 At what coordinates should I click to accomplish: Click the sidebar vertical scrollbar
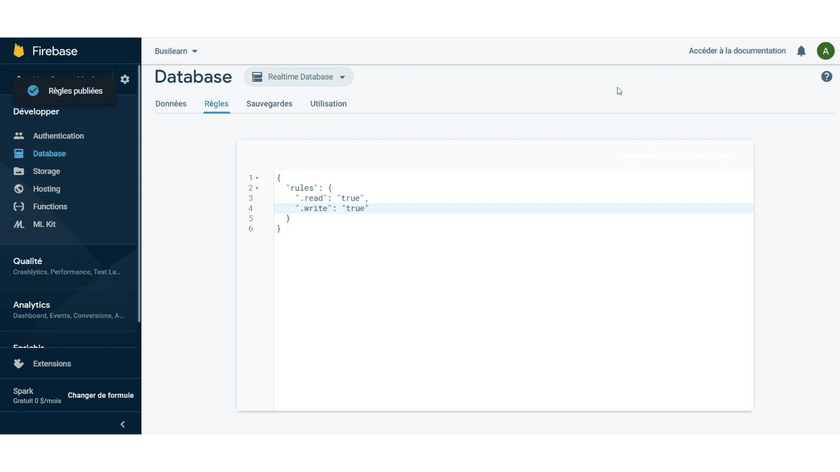point(139,193)
